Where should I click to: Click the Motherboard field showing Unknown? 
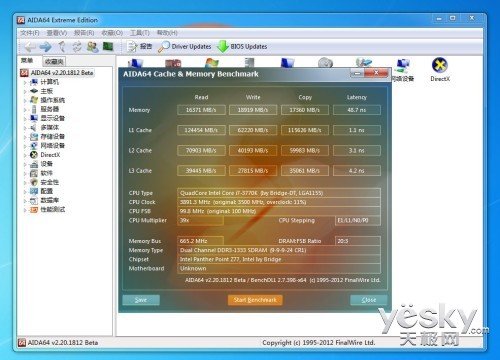coord(279,268)
